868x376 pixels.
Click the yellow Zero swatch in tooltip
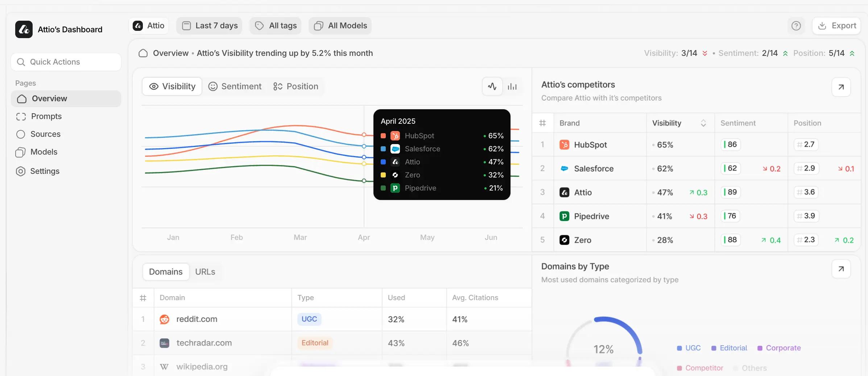point(383,175)
